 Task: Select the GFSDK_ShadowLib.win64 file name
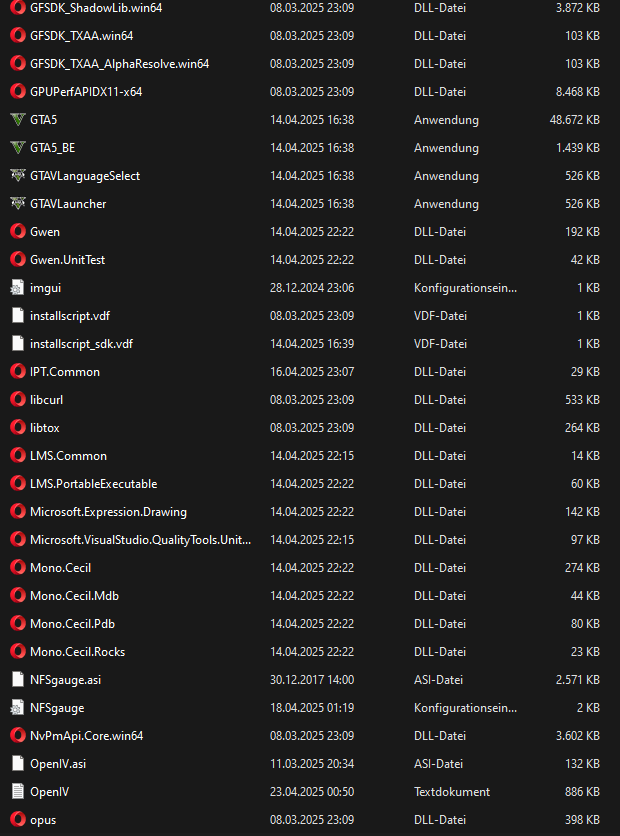coord(96,8)
